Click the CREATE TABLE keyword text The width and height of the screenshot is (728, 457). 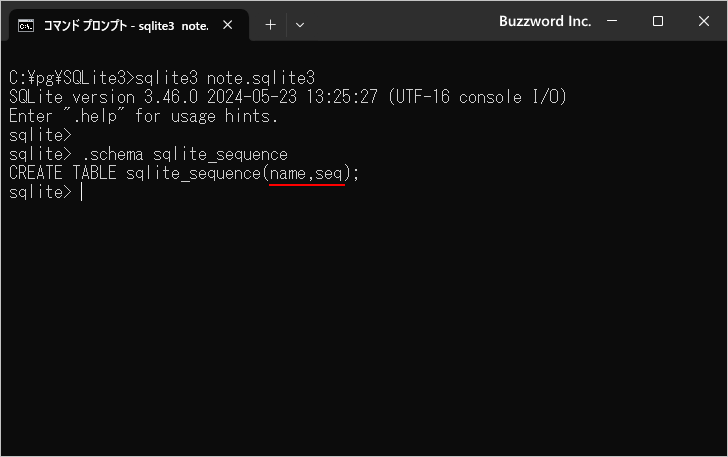64,174
